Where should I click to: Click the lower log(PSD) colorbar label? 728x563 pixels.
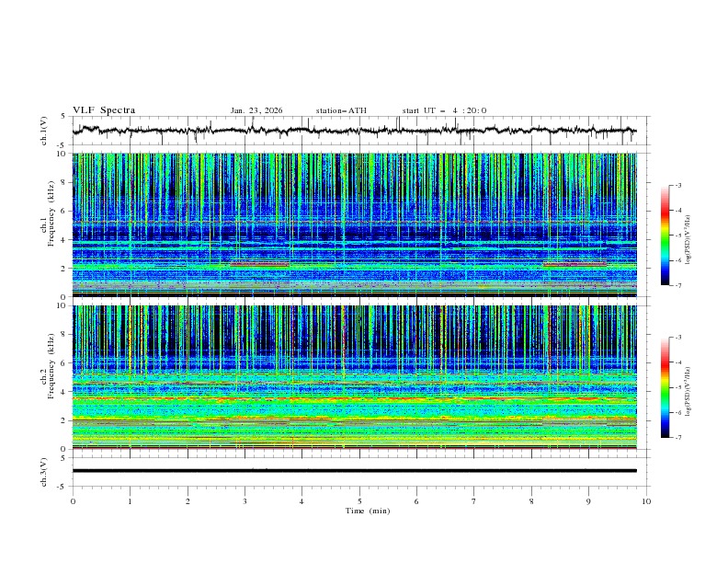688,388
